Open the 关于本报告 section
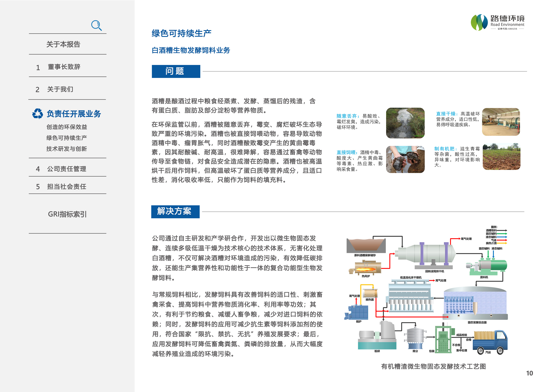This screenshot has height=392, width=555. pyautogui.click(x=63, y=44)
